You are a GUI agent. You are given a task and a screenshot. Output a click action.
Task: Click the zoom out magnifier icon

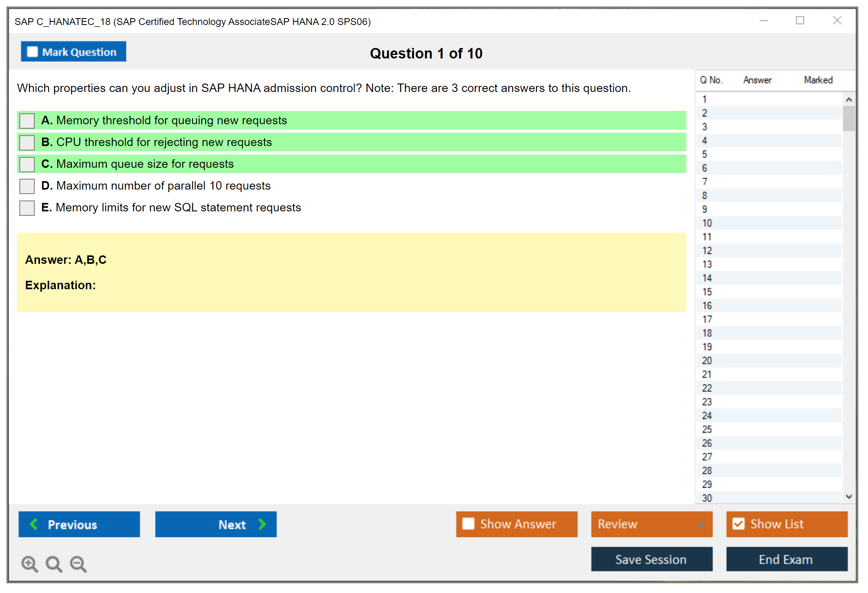tap(78, 564)
